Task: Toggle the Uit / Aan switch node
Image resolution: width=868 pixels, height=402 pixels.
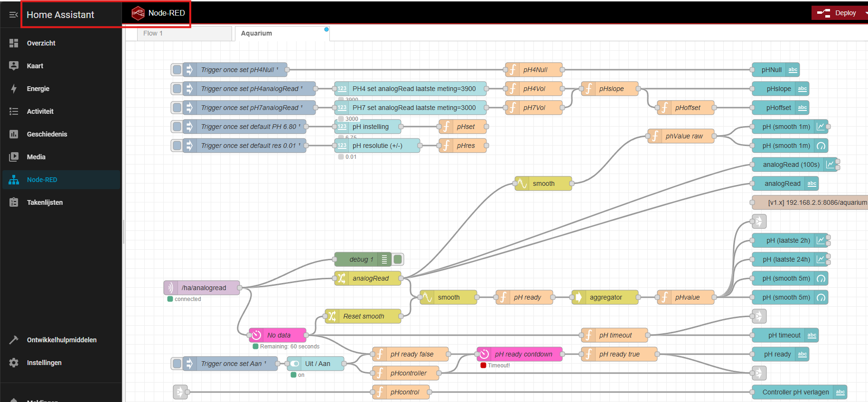Action: tap(316, 364)
